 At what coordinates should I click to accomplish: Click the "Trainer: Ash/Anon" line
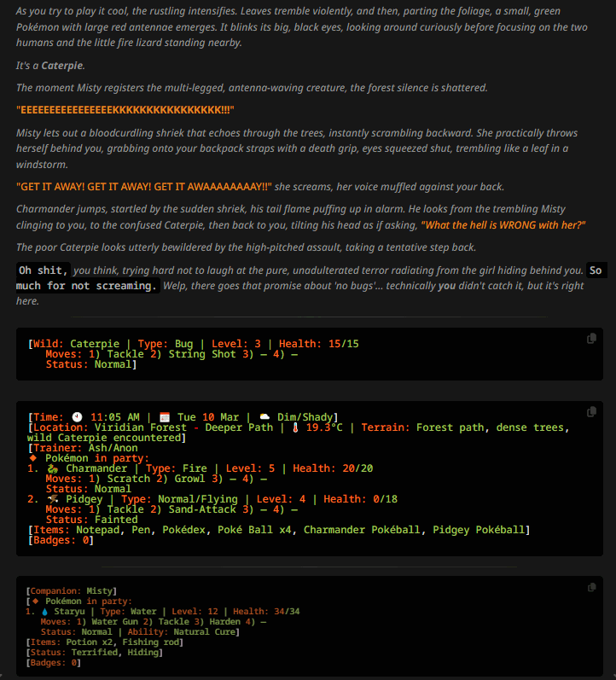[x=83, y=448]
